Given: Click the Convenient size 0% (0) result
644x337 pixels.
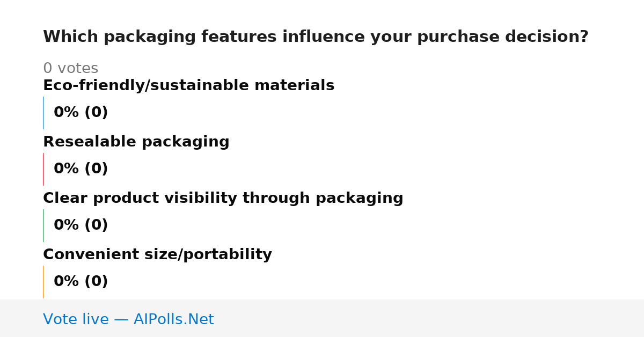Looking at the screenshot, I should point(80,282).
